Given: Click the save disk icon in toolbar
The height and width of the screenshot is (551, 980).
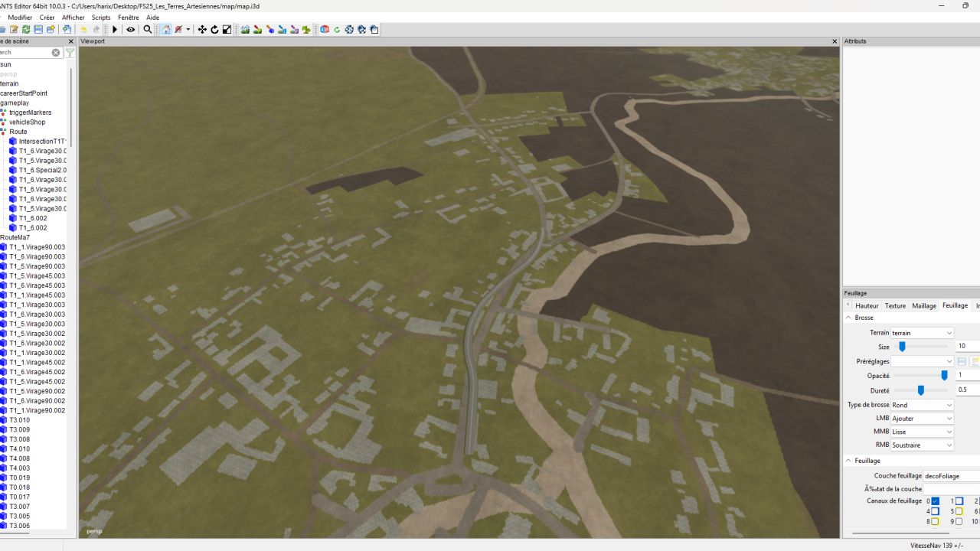Looking at the screenshot, I should (x=38, y=30).
